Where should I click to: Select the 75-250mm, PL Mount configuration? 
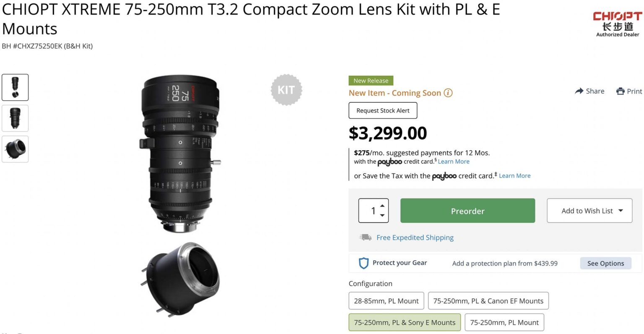click(x=504, y=322)
